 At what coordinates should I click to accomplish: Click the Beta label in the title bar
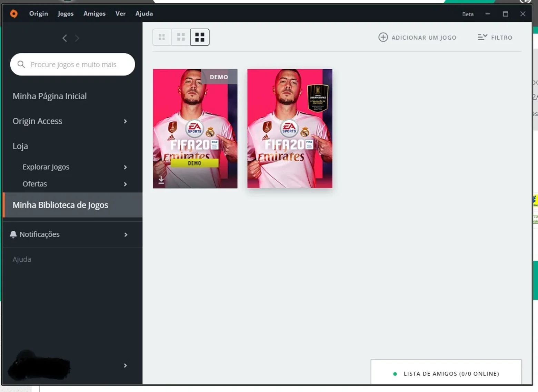(468, 14)
